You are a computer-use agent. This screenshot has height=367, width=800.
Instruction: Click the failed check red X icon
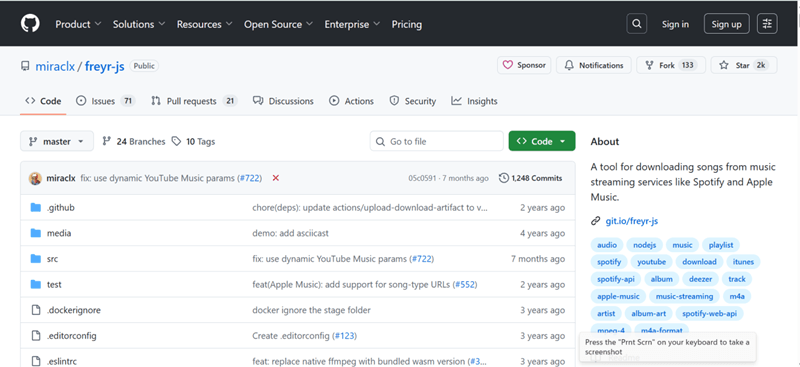click(x=276, y=178)
